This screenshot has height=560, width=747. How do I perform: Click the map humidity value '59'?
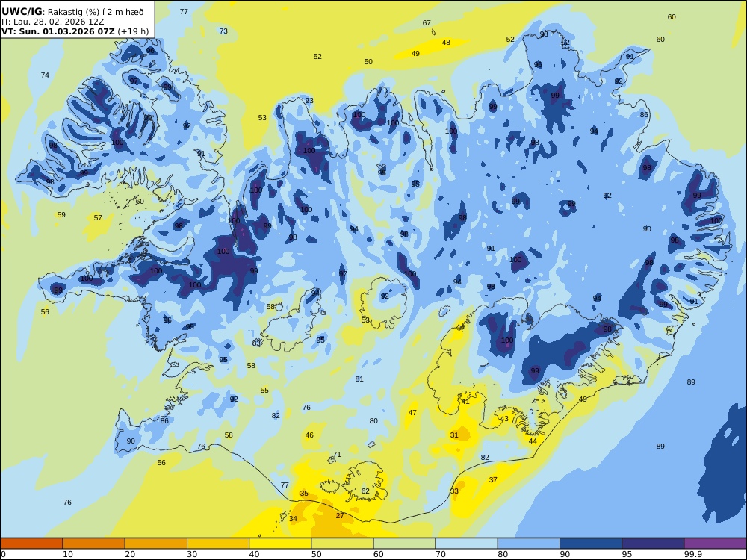pyautogui.click(x=61, y=215)
